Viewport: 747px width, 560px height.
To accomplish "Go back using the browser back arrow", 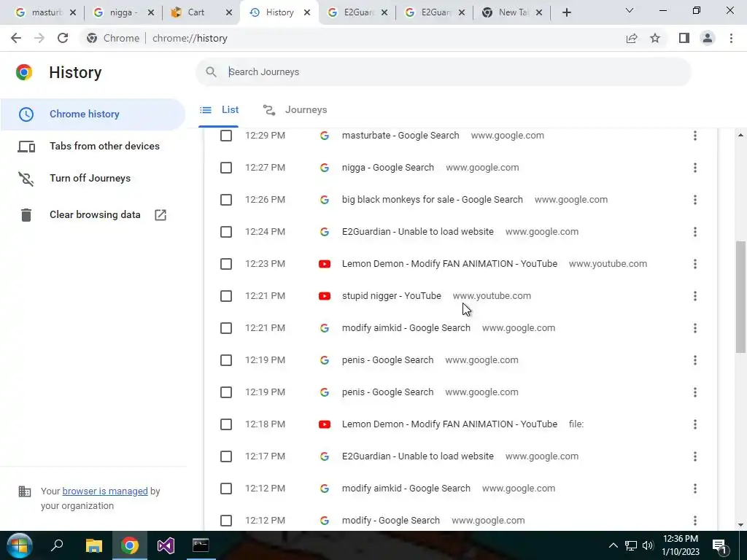I will tap(16, 38).
